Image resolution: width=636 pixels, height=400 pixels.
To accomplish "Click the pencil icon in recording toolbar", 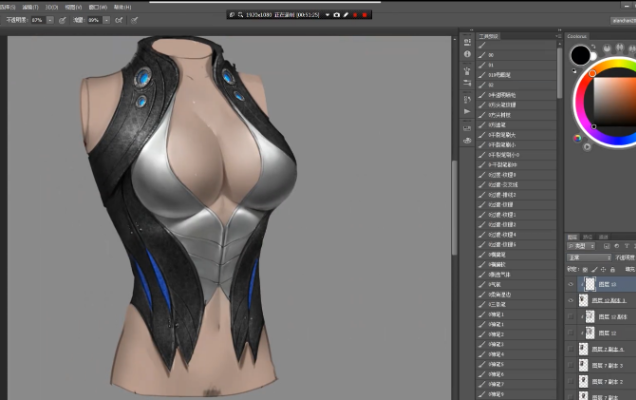I will click(344, 15).
